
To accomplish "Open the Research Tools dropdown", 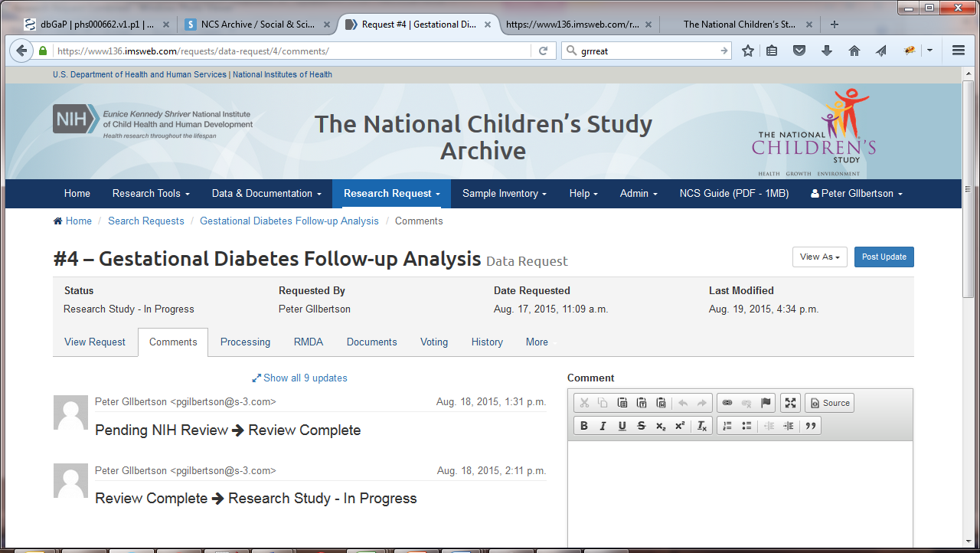I will point(151,194).
